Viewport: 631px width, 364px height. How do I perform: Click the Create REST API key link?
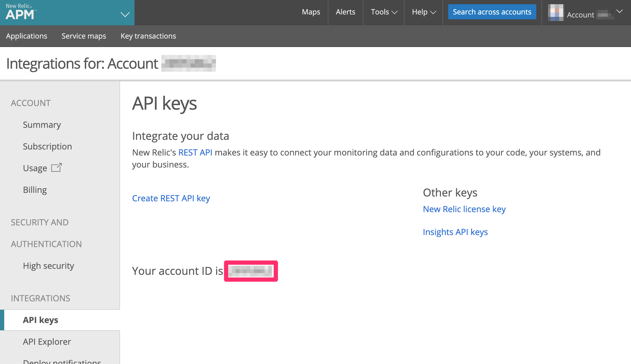(x=171, y=199)
